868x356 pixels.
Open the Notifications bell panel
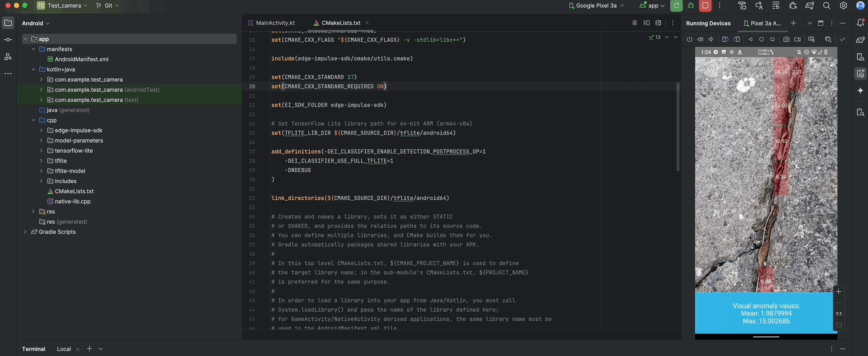[x=860, y=23]
